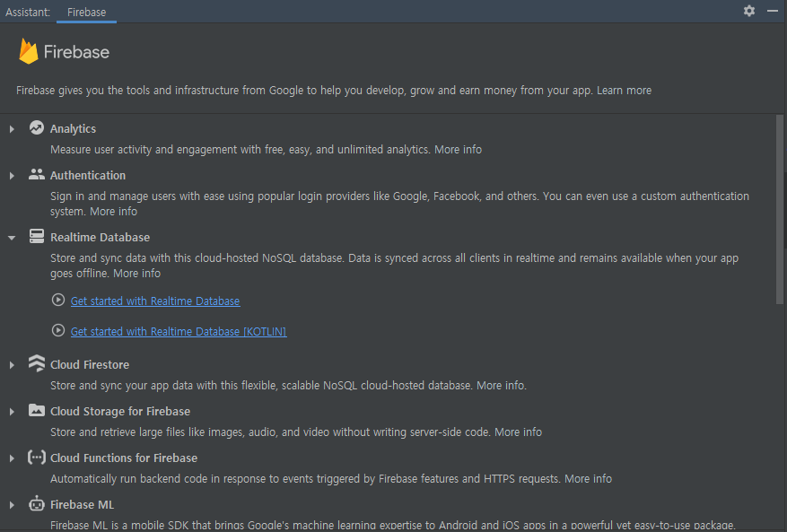Select Cloud Functions for Firebase heading
The image size is (787, 532).
(x=124, y=458)
